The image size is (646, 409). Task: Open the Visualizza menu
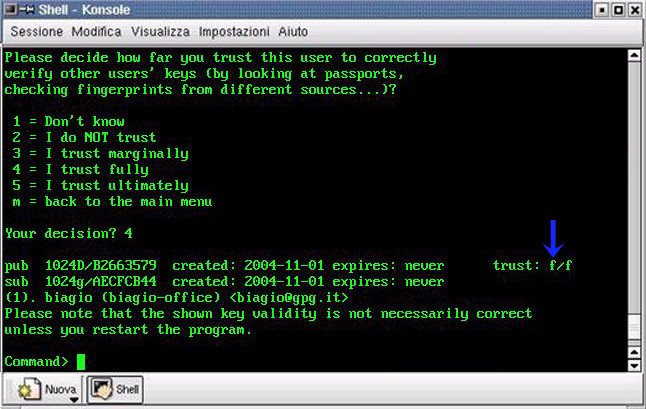pyautogui.click(x=160, y=31)
